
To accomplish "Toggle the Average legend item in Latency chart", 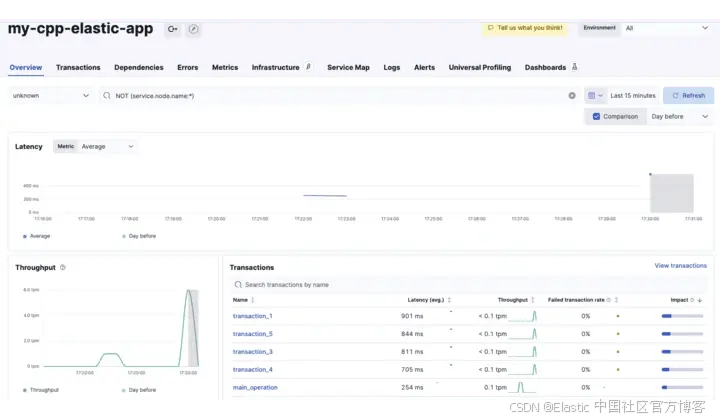I will point(37,236).
